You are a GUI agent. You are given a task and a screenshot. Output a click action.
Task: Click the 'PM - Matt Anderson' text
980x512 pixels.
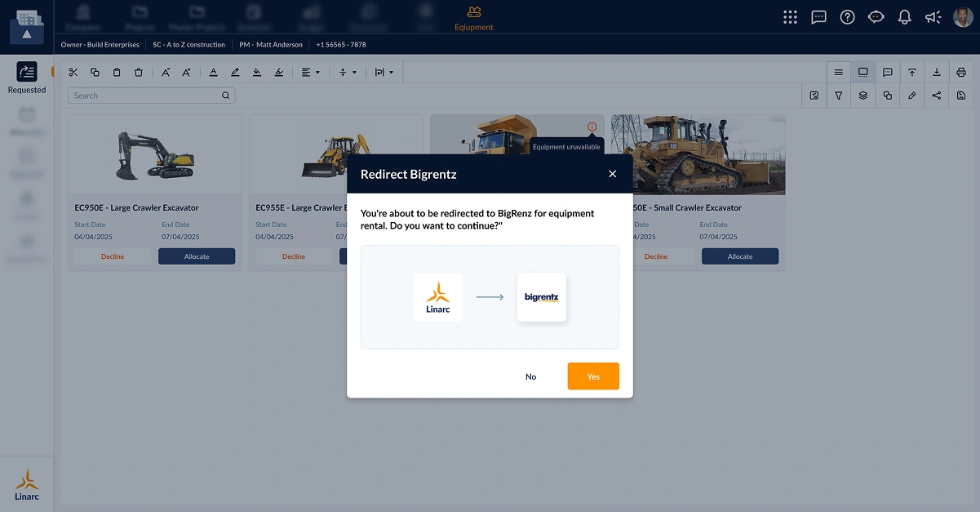[x=271, y=45]
